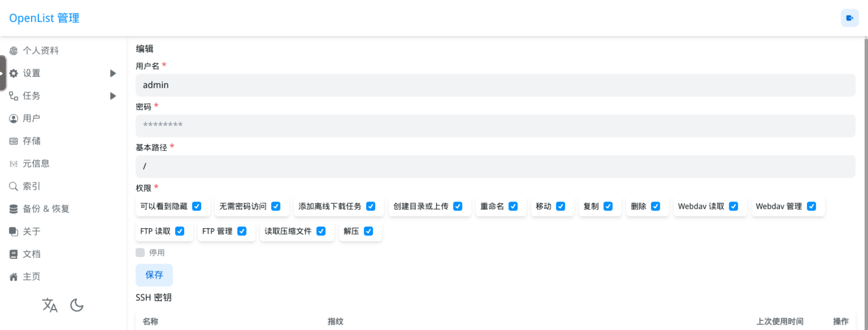
Task: Click the 基本路径 input field
Action: 495,166
